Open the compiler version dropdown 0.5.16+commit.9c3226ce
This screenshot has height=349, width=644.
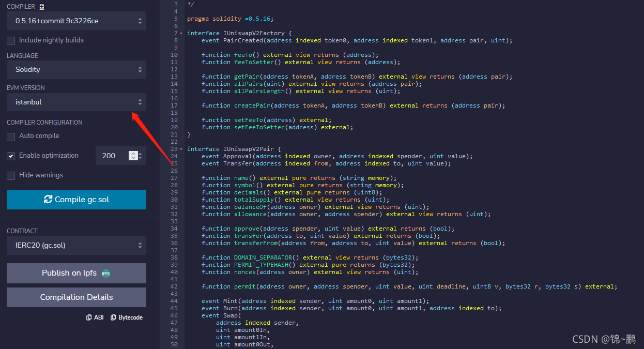pyautogui.click(x=76, y=21)
